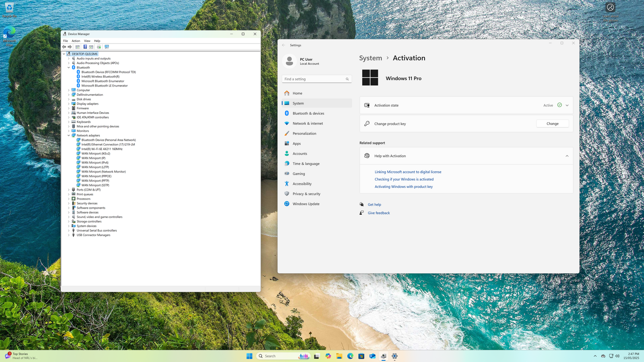Screen dimensions: 644x362
Task: Select System in the Settings sidebar
Action: [x=317, y=103]
